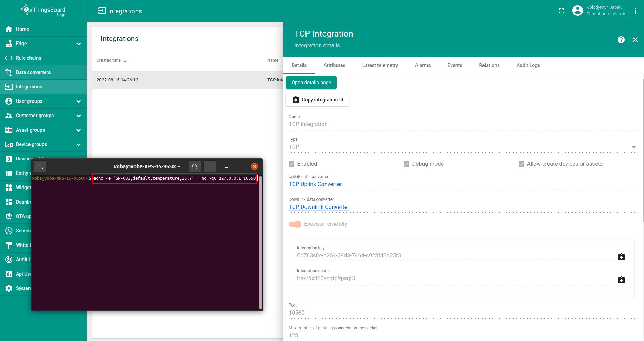Toggle the Enabled checkbox
The height and width of the screenshot is (341, 644).
291,164
